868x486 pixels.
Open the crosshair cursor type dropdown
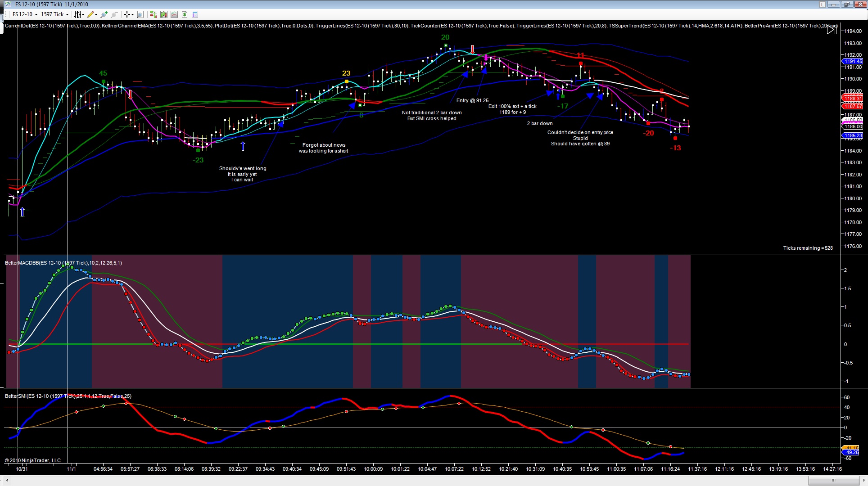(x=129, y=14)
